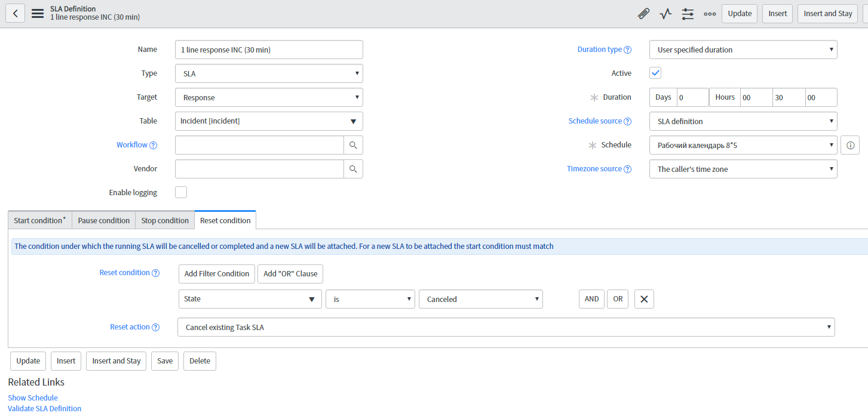
Task: Open Validate SLA Definition link
Action: point(44,409)
